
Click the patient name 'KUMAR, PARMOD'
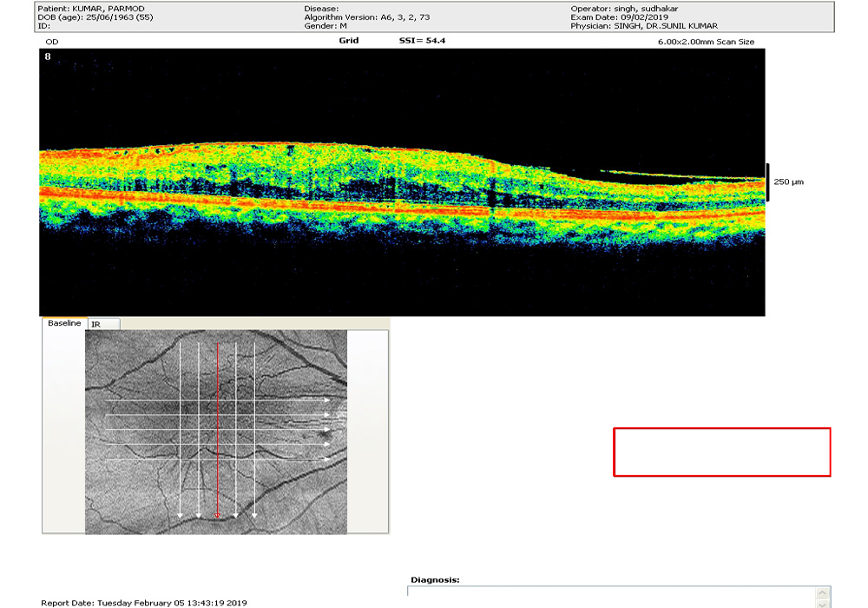pos(108,9)
